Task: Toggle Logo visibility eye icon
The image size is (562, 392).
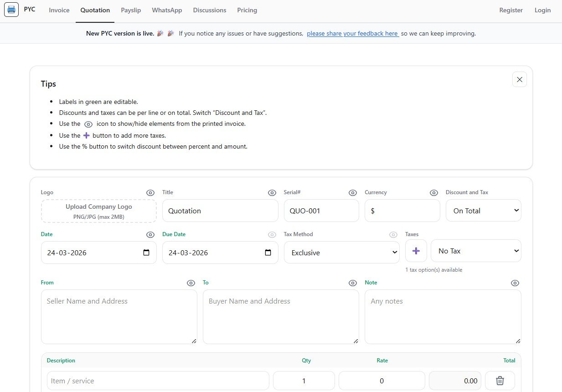Action: click(x=150, y=193)
